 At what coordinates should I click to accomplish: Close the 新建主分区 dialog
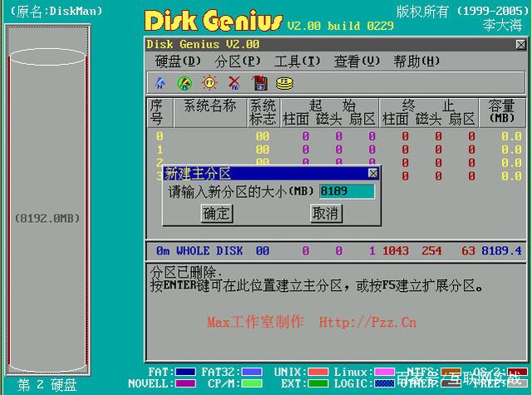373,174
